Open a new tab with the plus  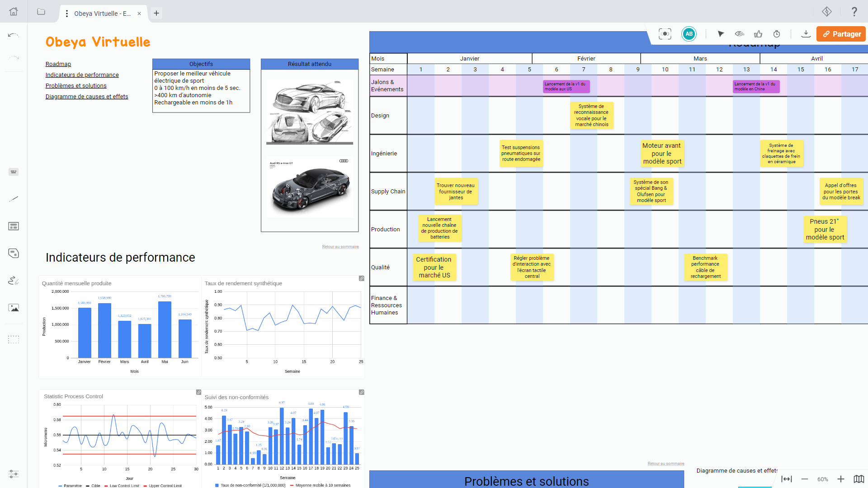pyautogui.click(x=156, y=13)
